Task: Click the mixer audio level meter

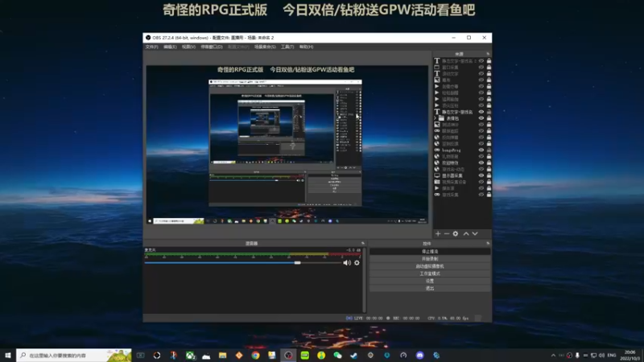Action: click(x=253, y=255)
